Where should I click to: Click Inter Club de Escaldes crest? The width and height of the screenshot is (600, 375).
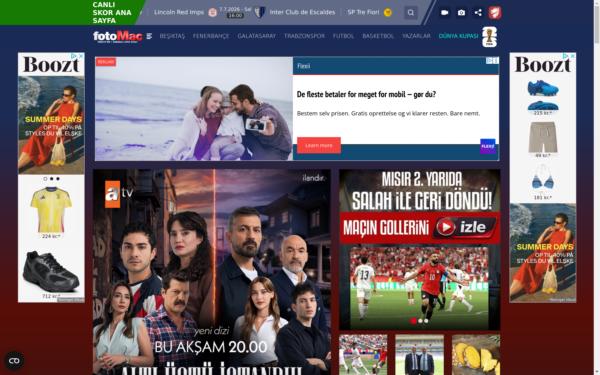pos(260,12)
